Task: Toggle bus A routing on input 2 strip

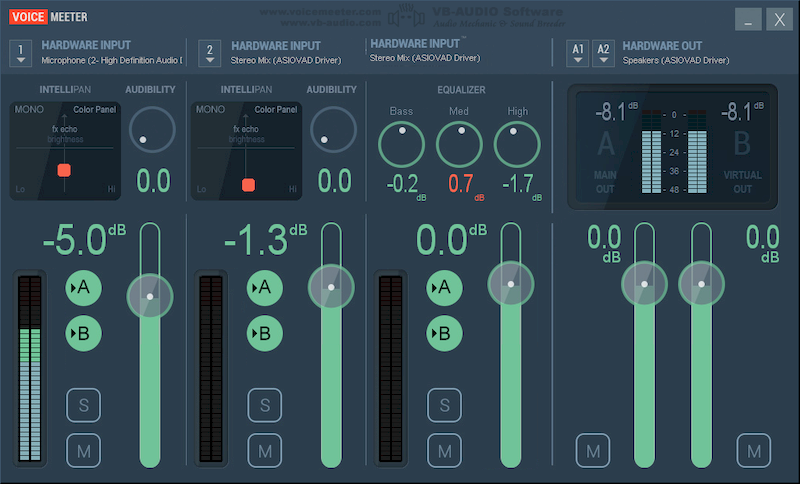Action: (265, 288)
